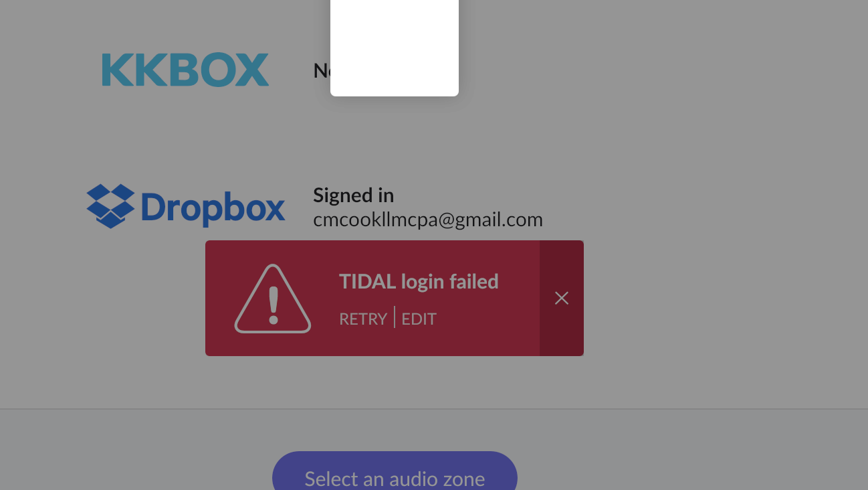Viewport: 868px width, 490px height.
Task: Click the partially hidden KKBOX status text
Action: tap(322, 70)
